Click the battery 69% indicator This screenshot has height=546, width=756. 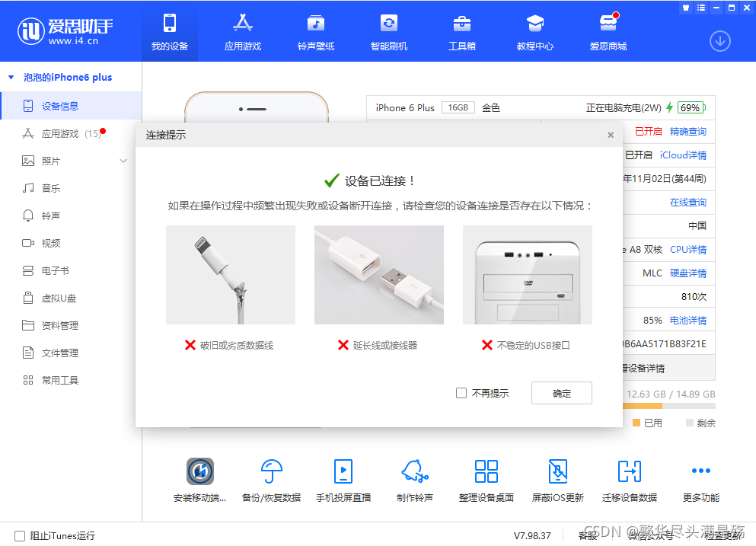691,107
